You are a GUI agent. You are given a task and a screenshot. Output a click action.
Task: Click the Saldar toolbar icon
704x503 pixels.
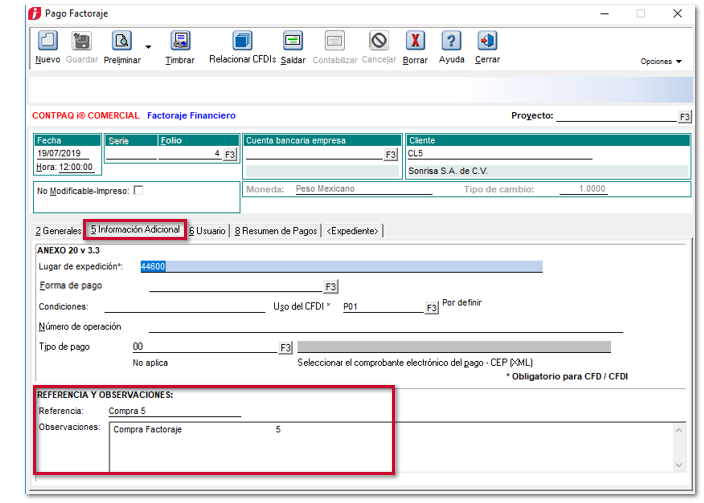click(x=292, y=41)
